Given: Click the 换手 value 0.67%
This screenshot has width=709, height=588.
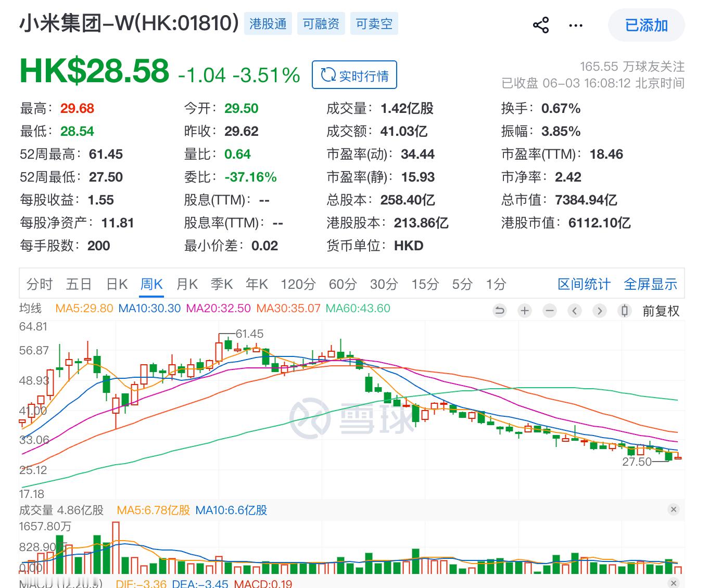Looking at the screenshot, I should pos(561,108).
